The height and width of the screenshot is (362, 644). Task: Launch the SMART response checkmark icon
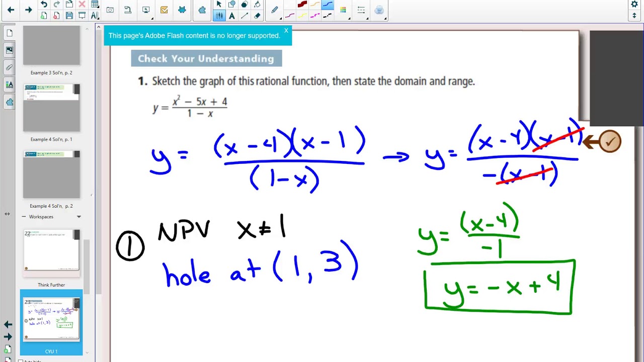(x=164, y=10)
